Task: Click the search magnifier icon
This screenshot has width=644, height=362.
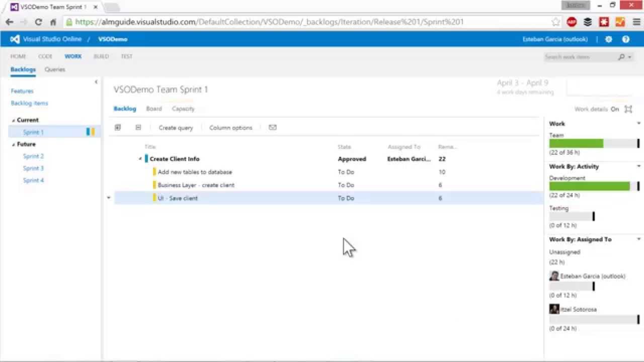Action: coord(621,57)
